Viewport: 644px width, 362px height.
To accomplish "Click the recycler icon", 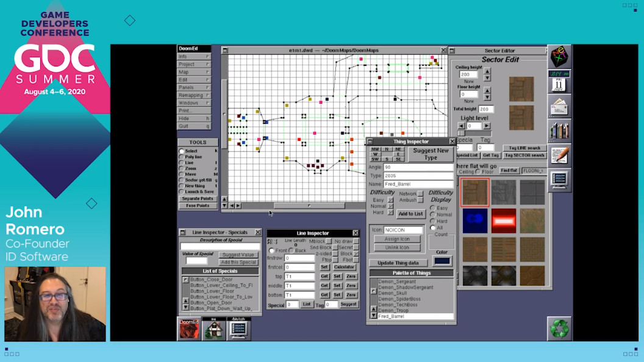I will click(x=559, y=328).
